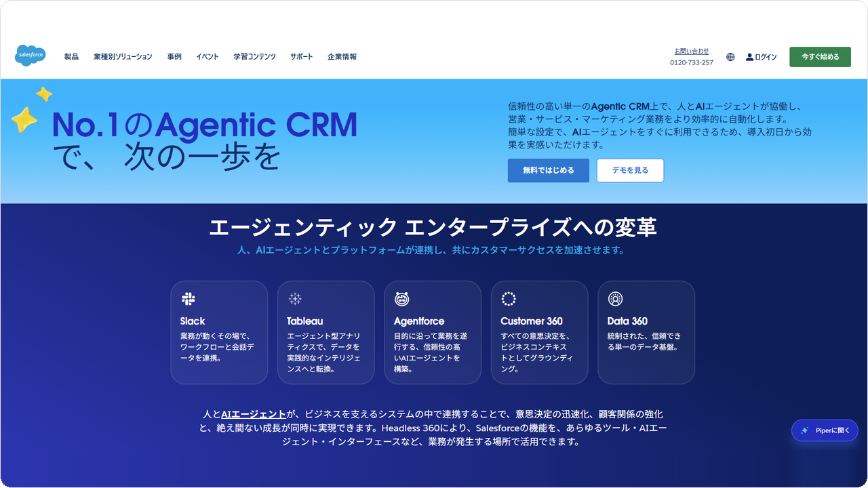Click sparkle icon in Piper chat button
The width and height of the screenshot is (868, 488).
pos(804,430)
